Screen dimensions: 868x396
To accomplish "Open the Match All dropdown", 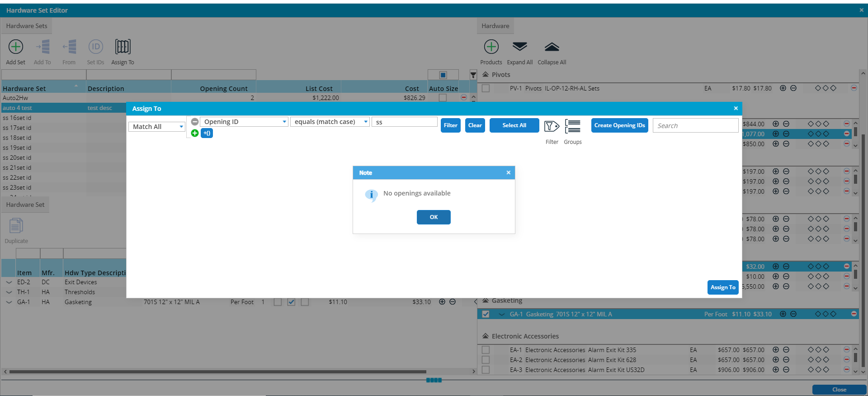I will (x=157, y=127).
